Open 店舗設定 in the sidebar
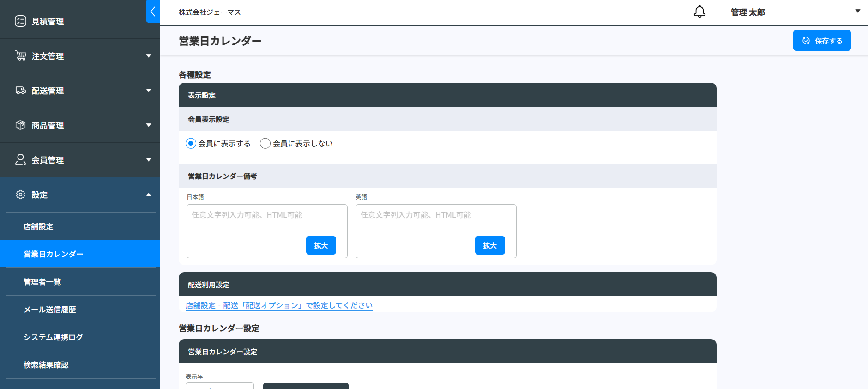Viewport: 868px width, 389px height. click(x=38, y=226)
